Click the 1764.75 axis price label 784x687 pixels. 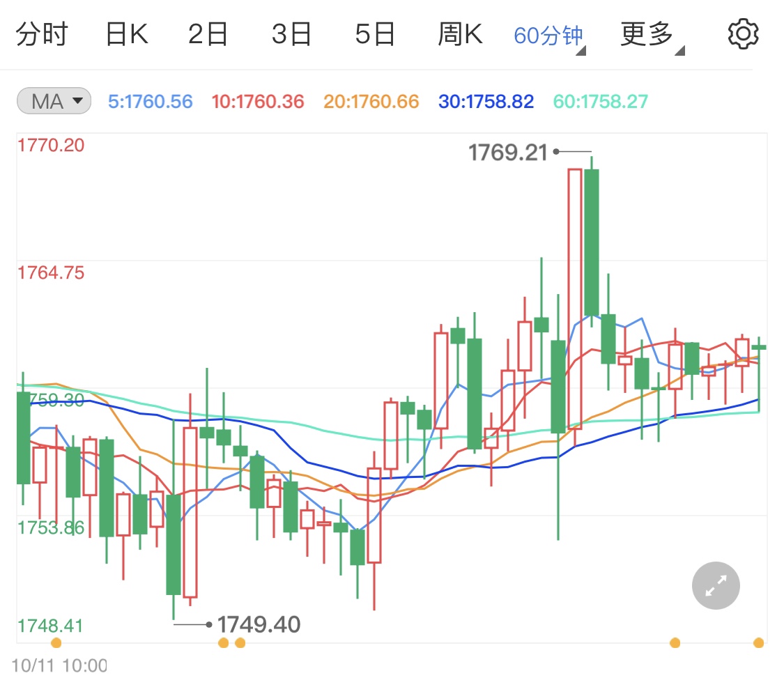tap(51, 273)
